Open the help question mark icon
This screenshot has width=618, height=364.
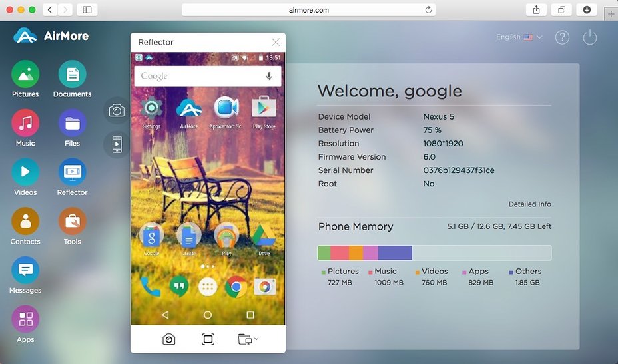point(563,37)
